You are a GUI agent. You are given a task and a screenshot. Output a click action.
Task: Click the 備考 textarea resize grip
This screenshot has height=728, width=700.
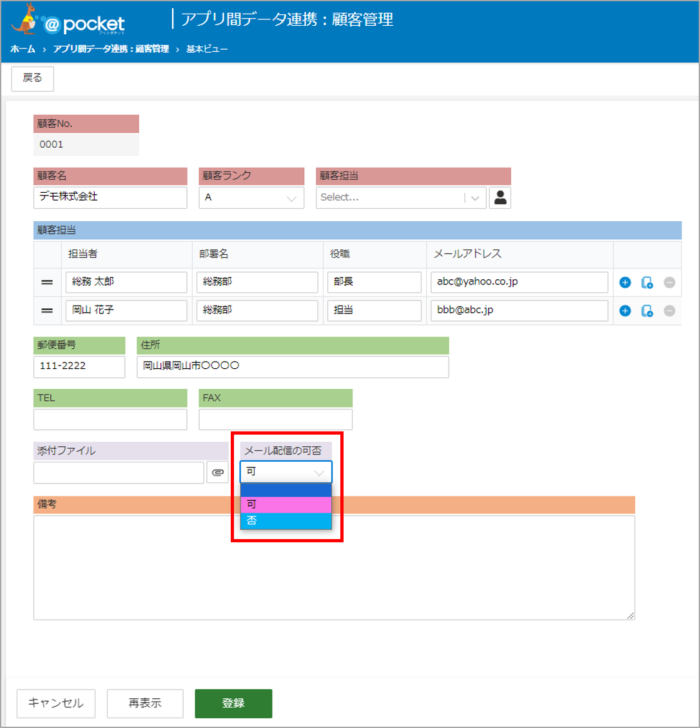pos(630,616)
